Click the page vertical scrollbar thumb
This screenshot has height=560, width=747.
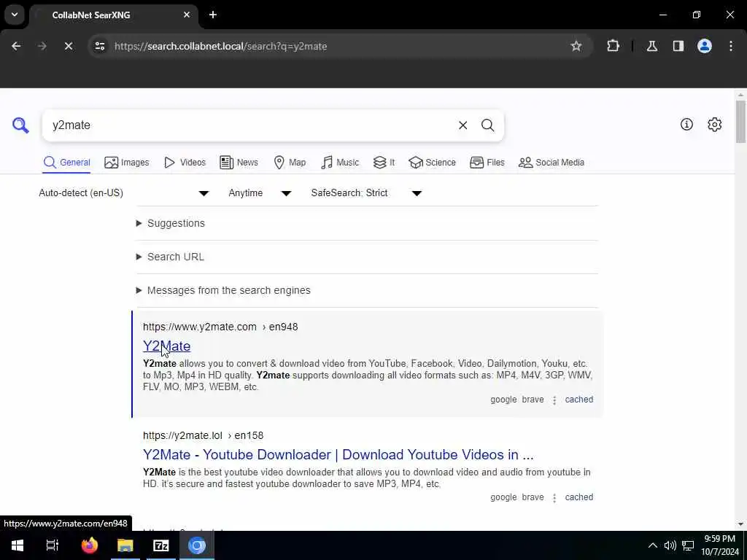point(740,122)
